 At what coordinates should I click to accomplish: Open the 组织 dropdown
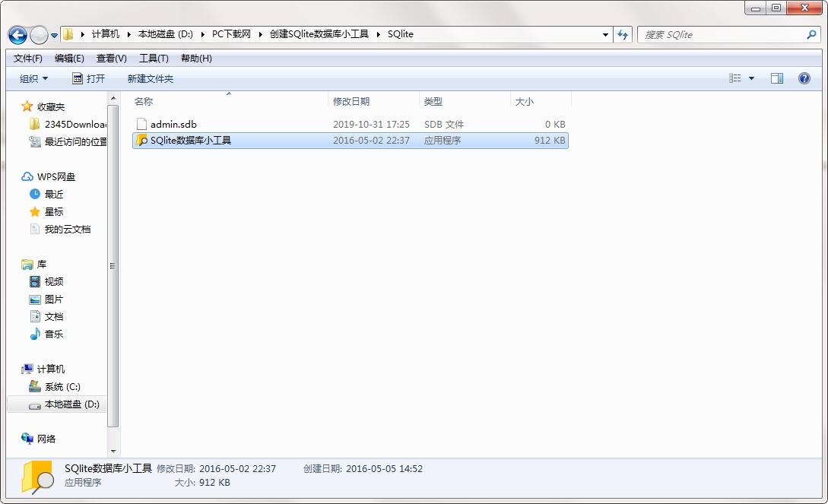(33, 78)
